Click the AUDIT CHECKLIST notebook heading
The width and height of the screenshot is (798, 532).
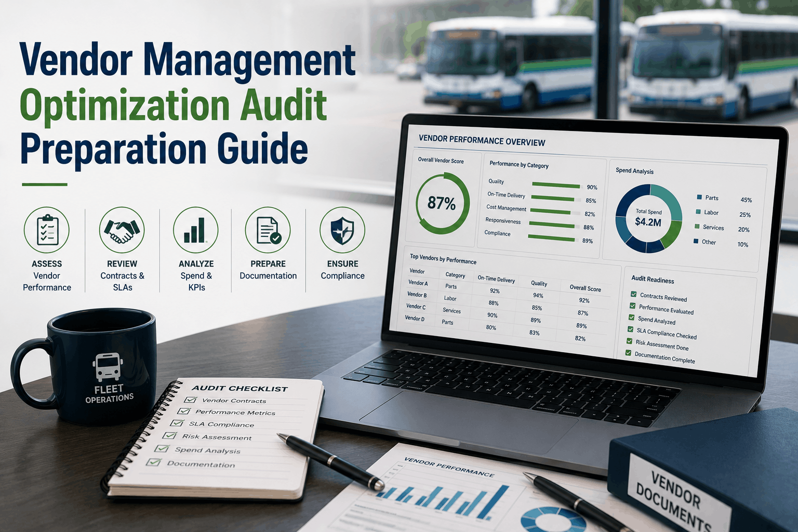(240, 388)
